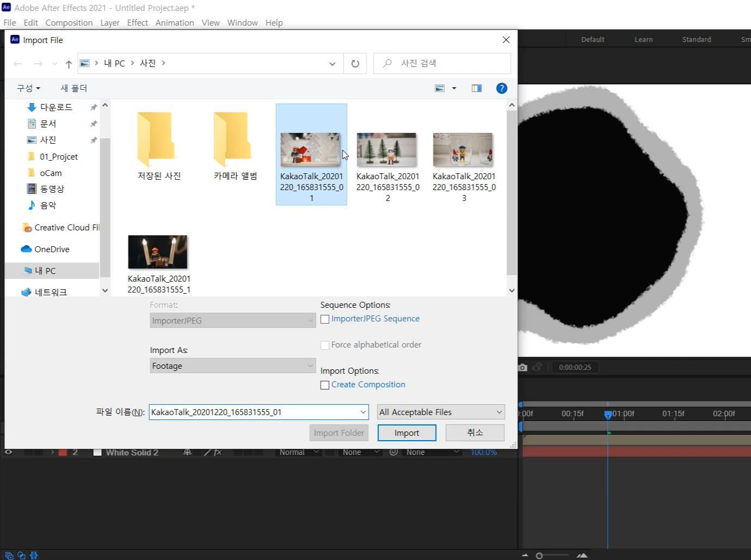
Task: Open the 구성 dropdown menu
Action: [28, 88]
